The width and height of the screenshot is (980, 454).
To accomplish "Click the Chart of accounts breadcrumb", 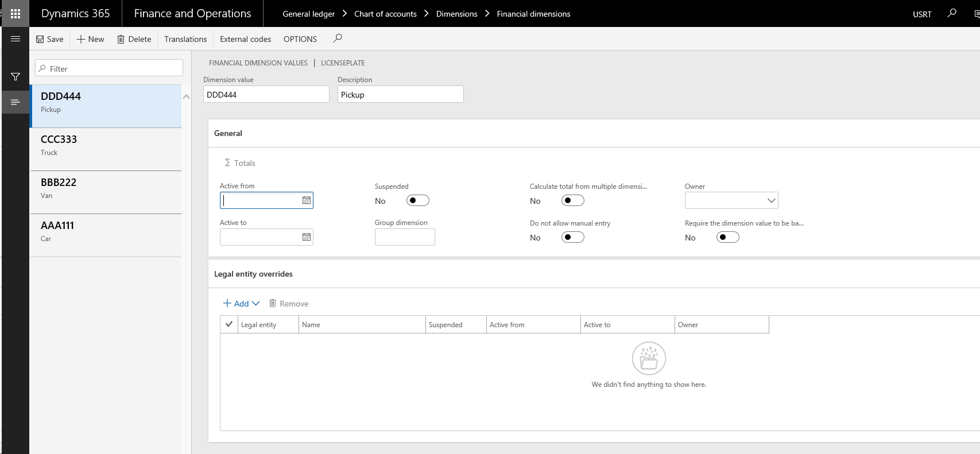I will tap(385, 14).
